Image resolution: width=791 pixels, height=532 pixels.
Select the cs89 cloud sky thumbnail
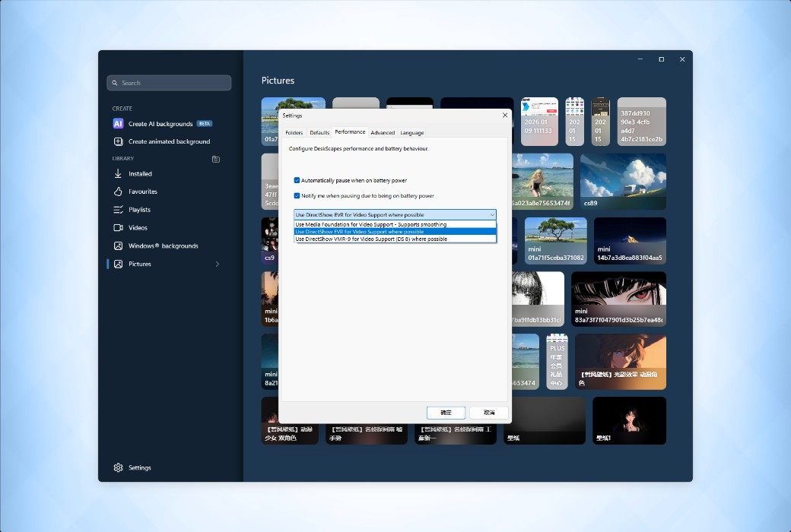(623, 182)
